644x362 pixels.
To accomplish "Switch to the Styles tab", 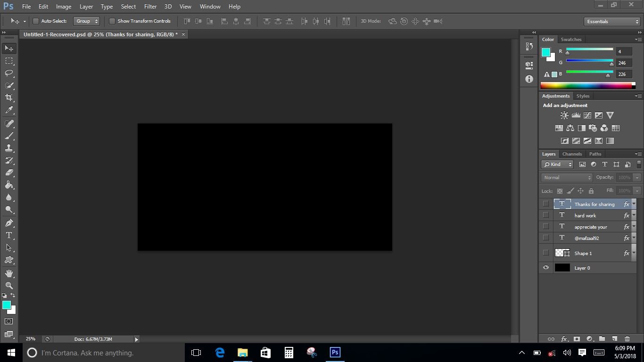I will [583, 96].
